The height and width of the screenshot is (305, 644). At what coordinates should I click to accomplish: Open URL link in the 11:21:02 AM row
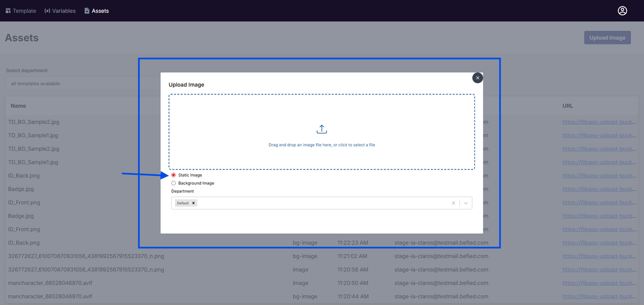pos(600,256)
